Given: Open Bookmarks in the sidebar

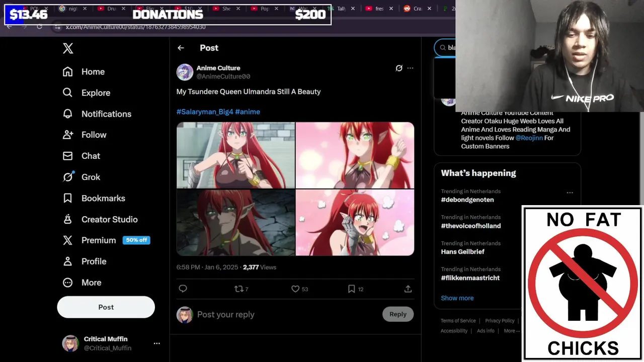Looking at the screenshot, I should click(x=94, y=198).
